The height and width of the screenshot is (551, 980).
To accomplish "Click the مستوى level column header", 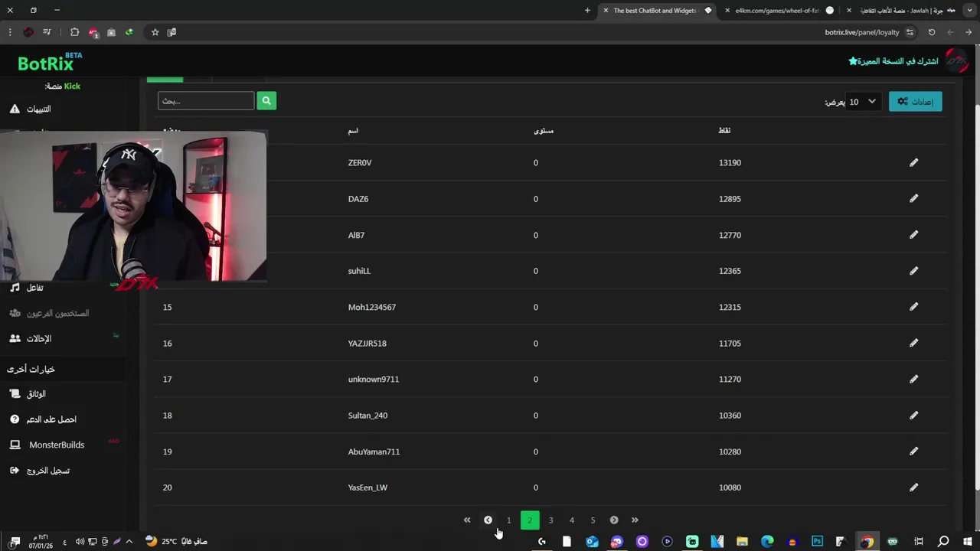I will [x=544, y=131].
